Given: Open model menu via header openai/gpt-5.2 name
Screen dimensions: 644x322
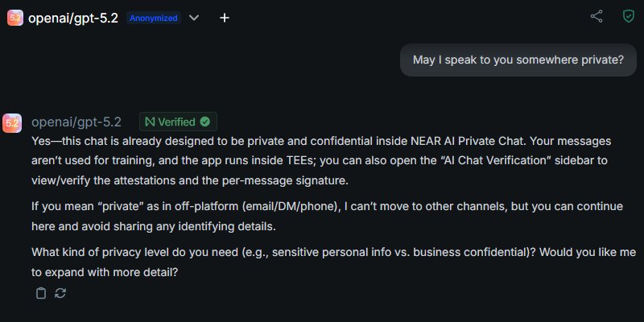Looking at the screenshot, I should coord(75,17).
